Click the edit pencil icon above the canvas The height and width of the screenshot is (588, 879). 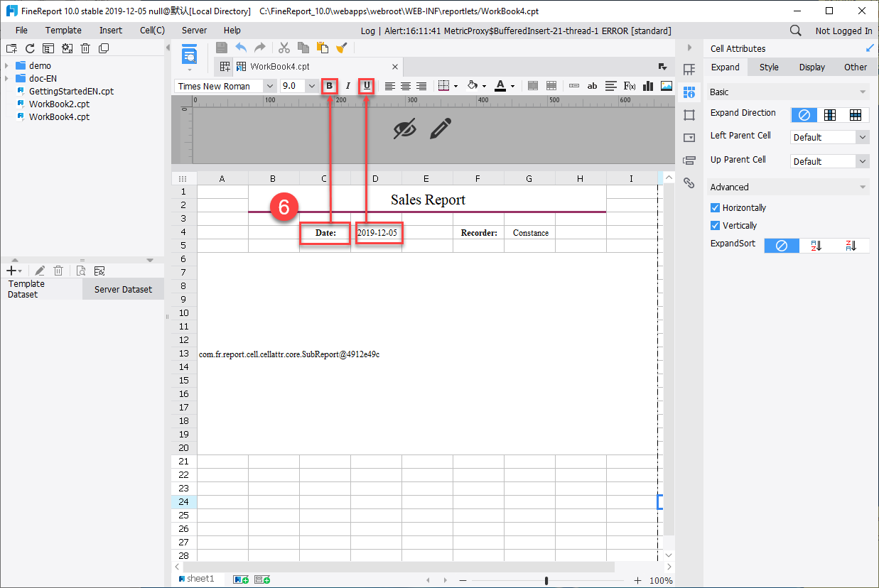coord(441,129)
